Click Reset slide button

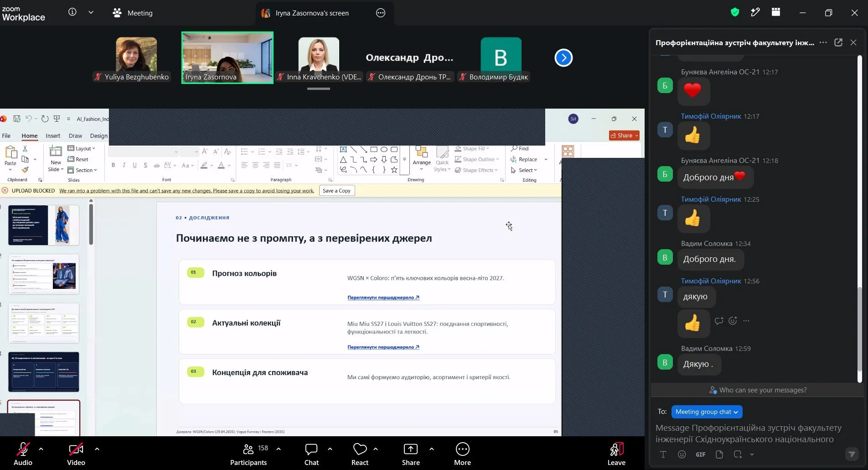[78, 159]
